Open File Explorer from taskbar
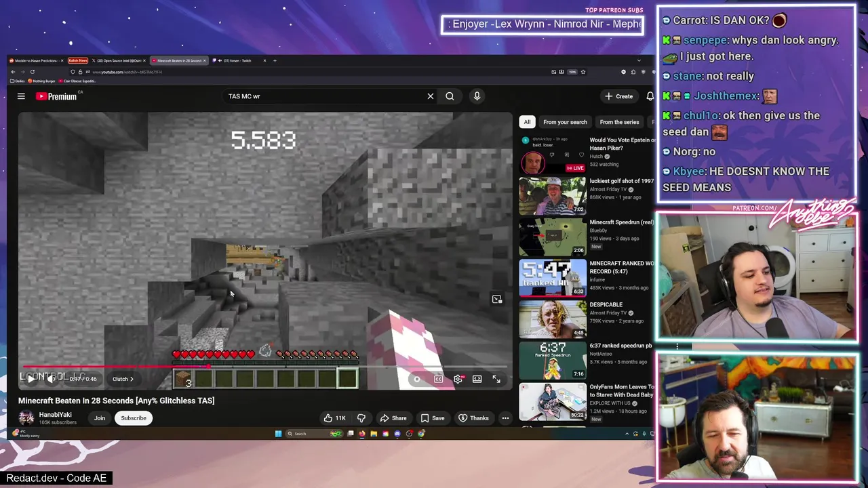 374,434
